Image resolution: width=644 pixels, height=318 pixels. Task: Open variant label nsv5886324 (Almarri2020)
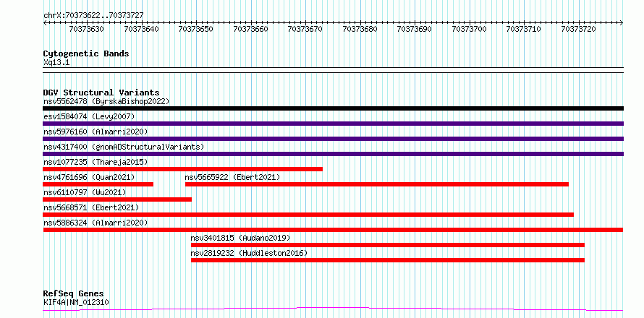point(96,223)
